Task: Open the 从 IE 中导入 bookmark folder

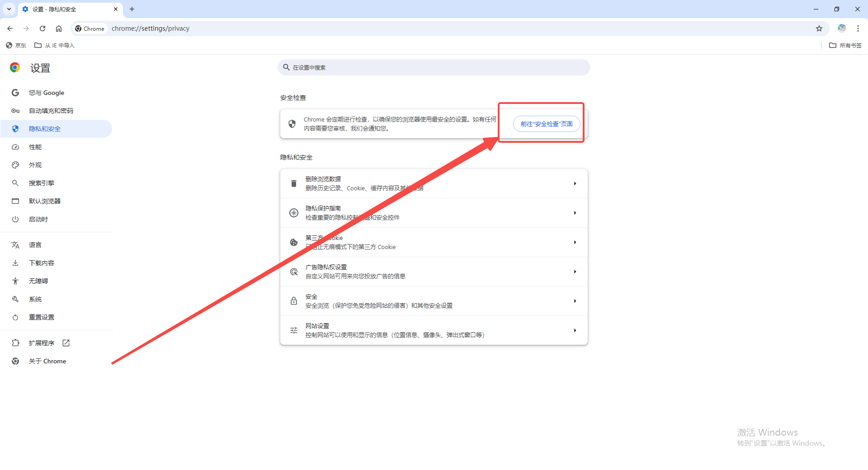Action: click(x=55, y=45)
